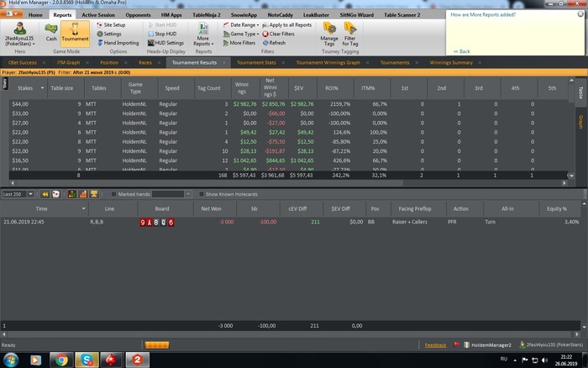This screenshot has height=368, width=588.
Task: Select the Cash game mode icon
Action: 51,33
